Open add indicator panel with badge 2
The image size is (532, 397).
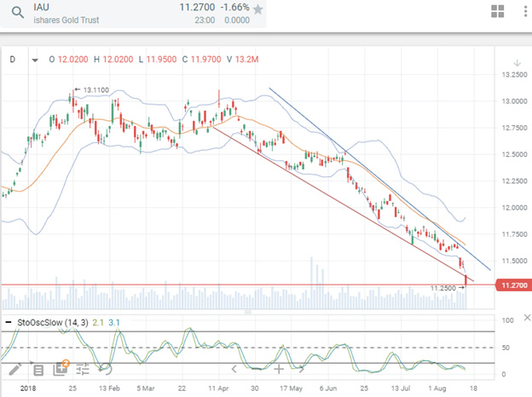pyautogui.click(x=61, y=368)
